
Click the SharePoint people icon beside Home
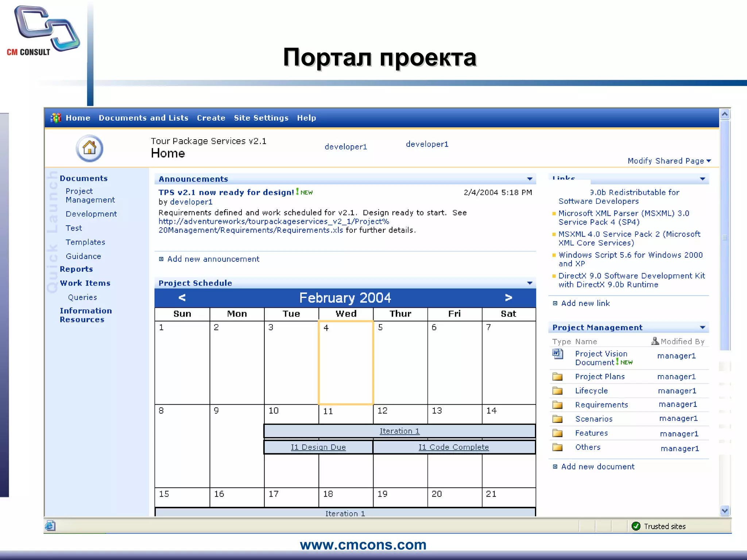click(x=56, y=118)
